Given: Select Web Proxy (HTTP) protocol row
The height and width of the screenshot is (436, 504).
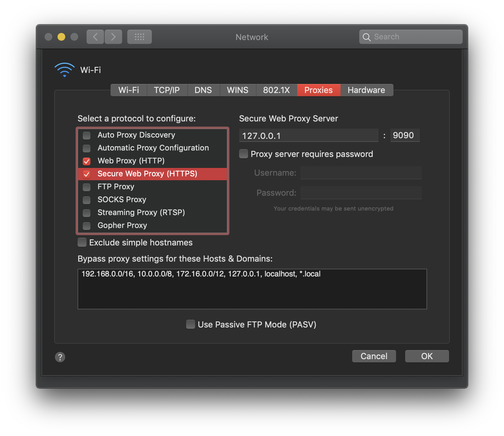Looking at the screenshot, I should point(152,161).
